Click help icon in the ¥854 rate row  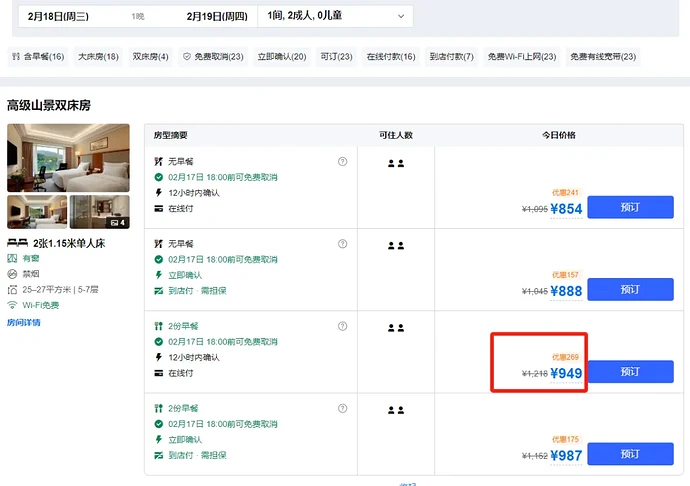pyautogui.click(x=343, y=161)
